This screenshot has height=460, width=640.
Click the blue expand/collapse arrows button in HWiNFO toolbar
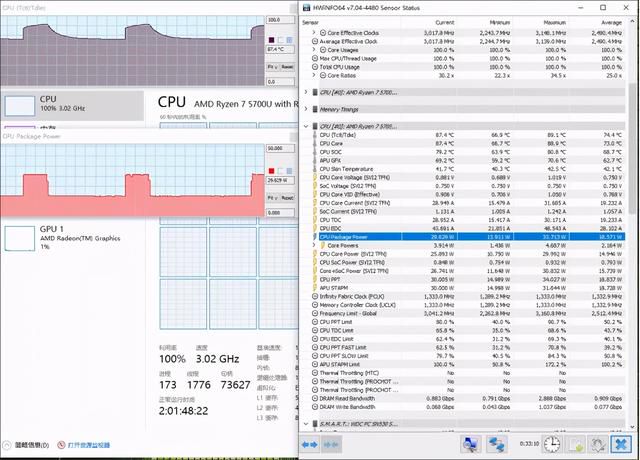tap(309, 444)
